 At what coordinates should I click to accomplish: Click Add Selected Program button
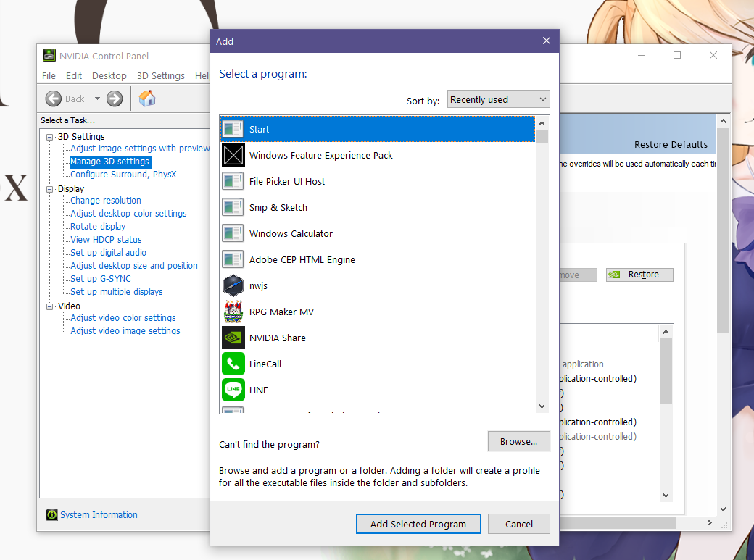[x=418, y=524]
